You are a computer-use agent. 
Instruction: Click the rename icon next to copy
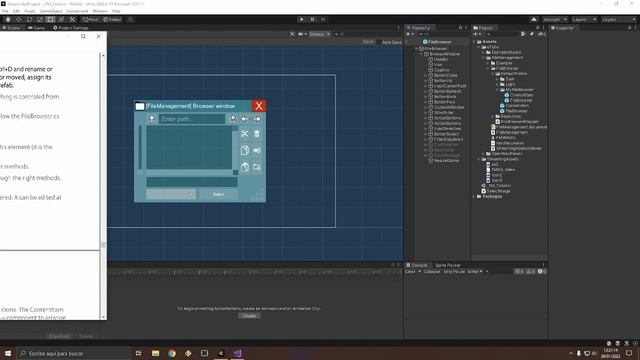point(257,150)
